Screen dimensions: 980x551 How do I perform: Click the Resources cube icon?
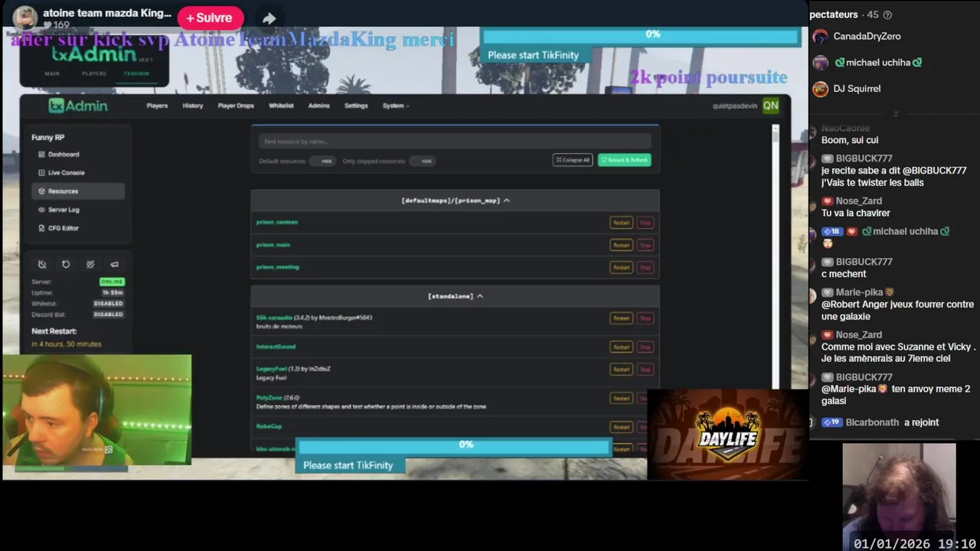(x=42, y=191)
